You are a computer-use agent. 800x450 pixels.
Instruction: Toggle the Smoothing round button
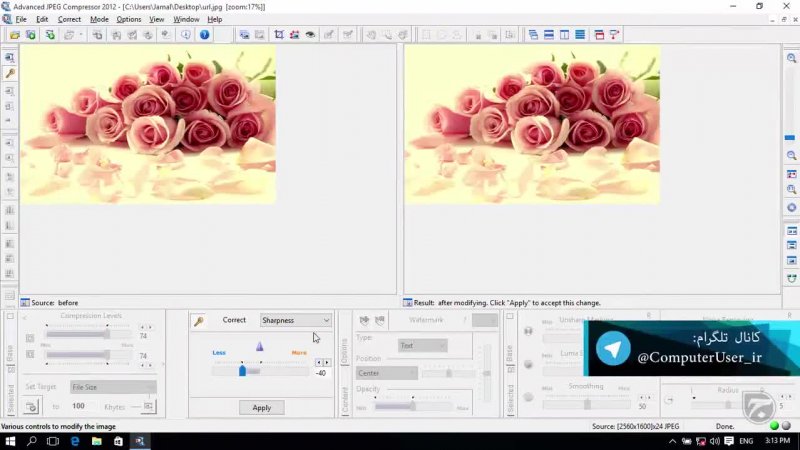529,396
